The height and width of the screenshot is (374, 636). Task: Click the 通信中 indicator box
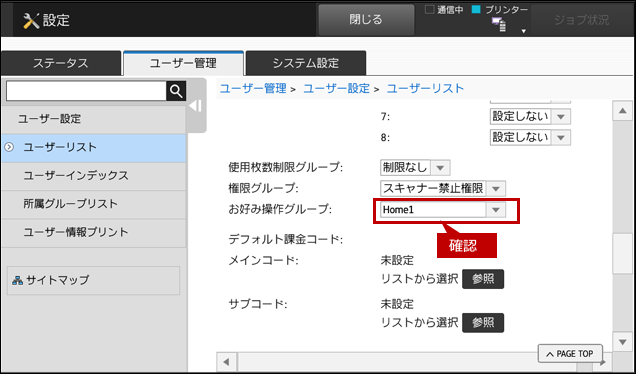pos(430,9)
